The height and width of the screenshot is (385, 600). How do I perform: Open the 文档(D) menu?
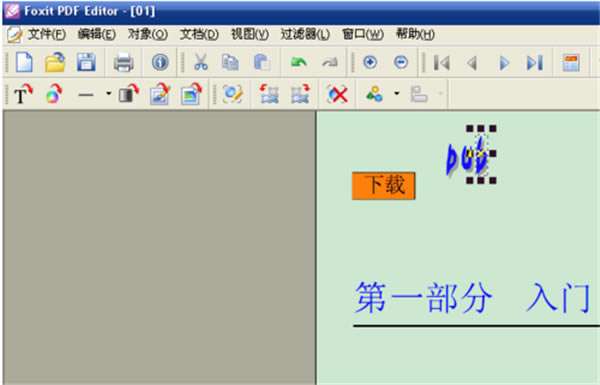pyautogui.click(x=199, y=34)
